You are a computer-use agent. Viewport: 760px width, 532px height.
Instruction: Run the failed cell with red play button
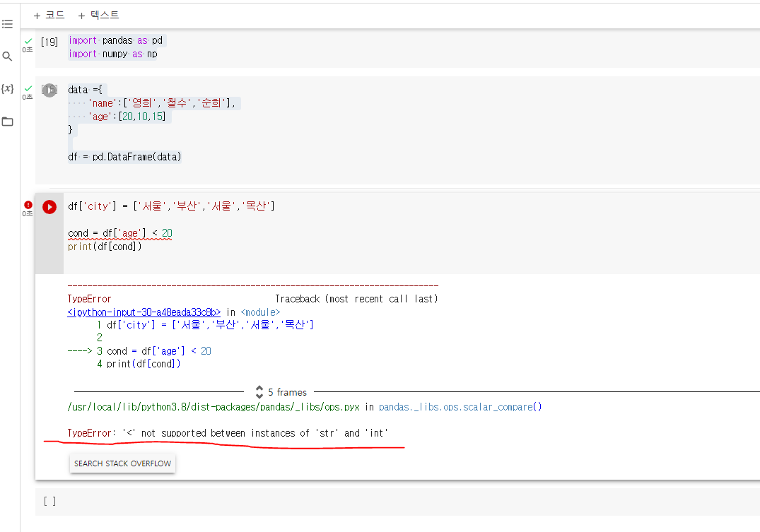click(49, 207)
